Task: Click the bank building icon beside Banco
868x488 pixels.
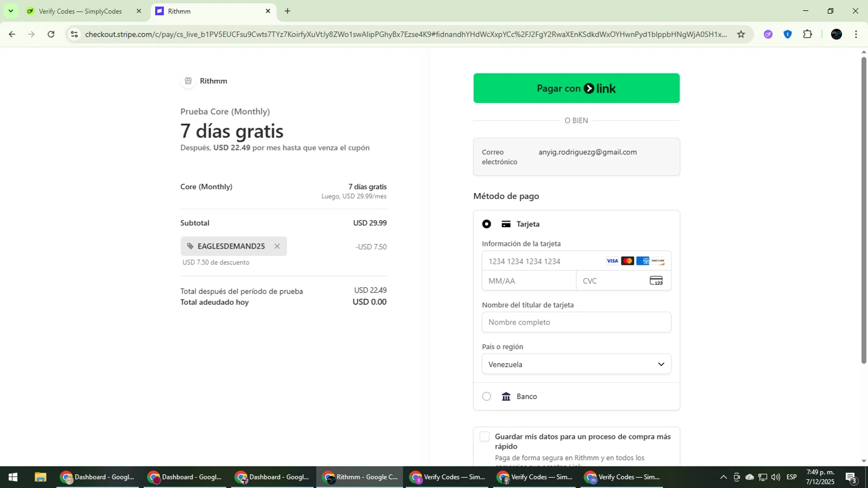Action: coord(506,397)
